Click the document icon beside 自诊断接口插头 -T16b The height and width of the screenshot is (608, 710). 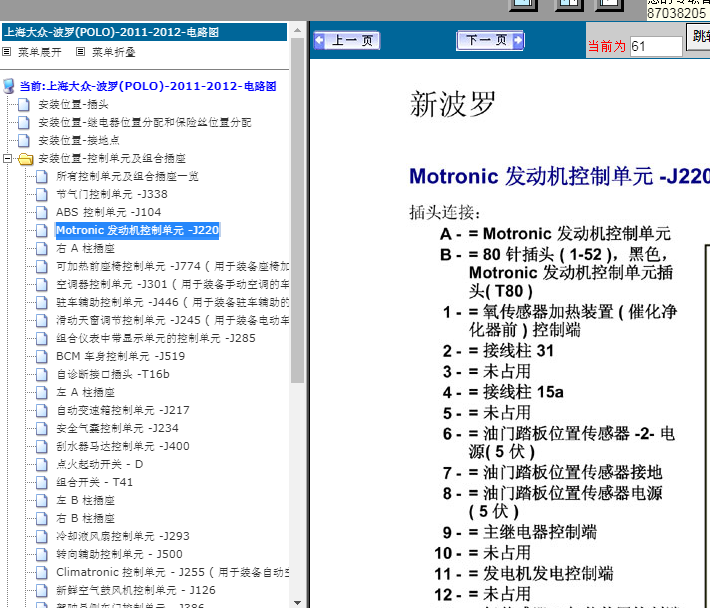tap(42, 374)
